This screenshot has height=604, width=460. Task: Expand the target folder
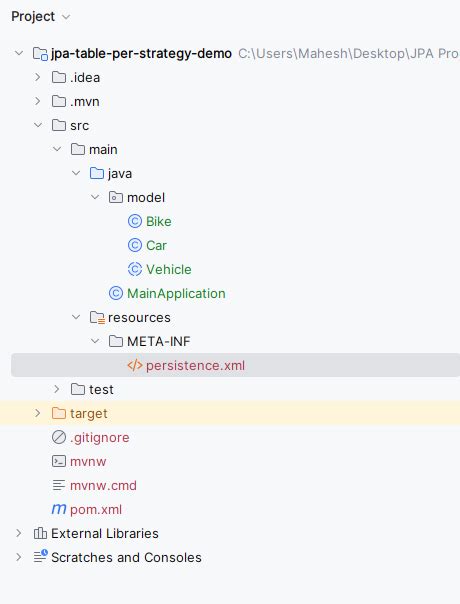click(38, 413)
